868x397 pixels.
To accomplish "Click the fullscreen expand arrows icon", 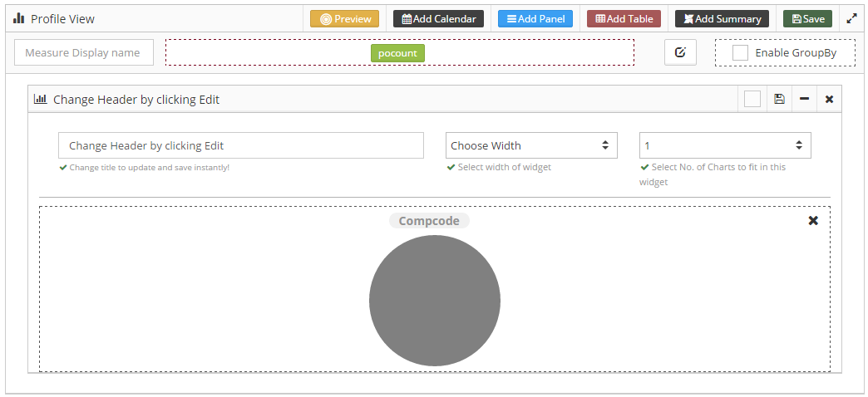I will (x=851, y=19).
